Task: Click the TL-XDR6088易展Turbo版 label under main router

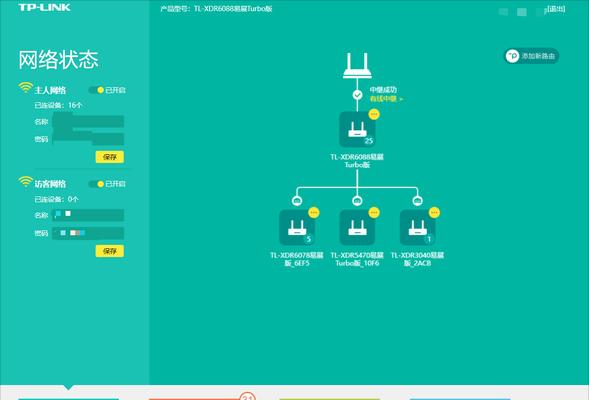Action: coord(357,161)
